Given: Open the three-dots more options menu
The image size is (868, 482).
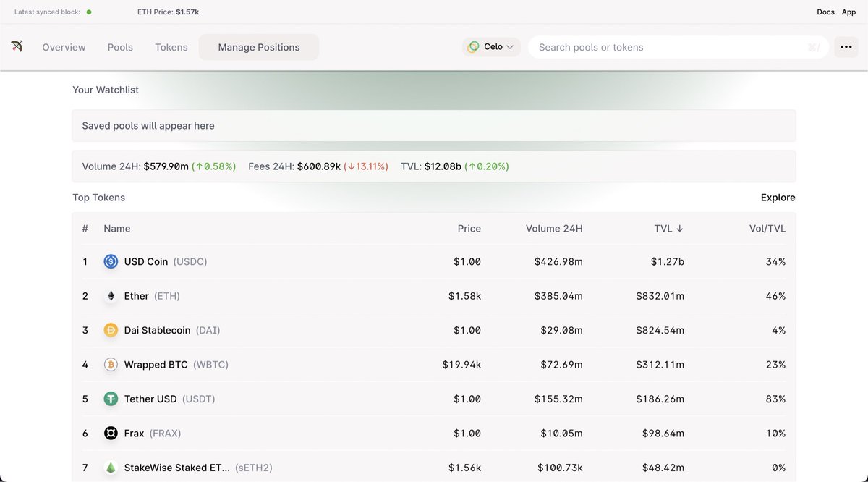Looking at the screenshot, I should click(846, 47).
